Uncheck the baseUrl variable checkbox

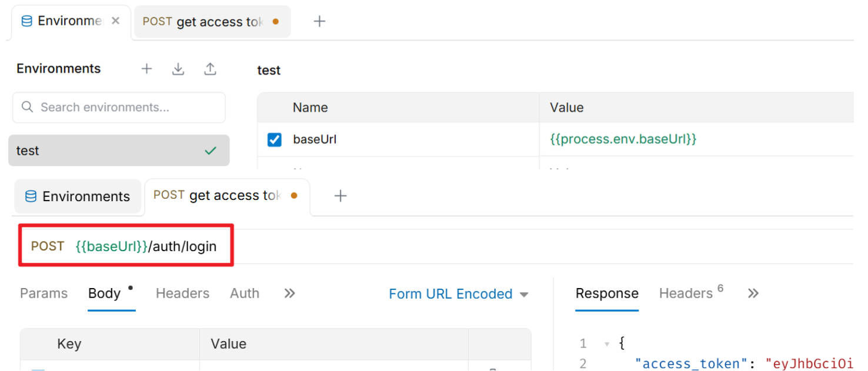[x=275, y=139]
